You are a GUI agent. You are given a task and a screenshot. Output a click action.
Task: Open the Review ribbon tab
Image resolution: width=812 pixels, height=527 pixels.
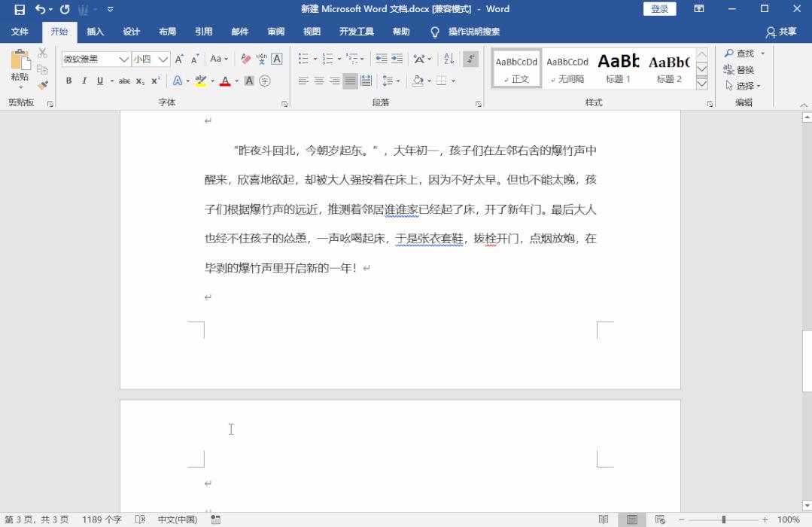pyautogui.click(x=275, y=32)
